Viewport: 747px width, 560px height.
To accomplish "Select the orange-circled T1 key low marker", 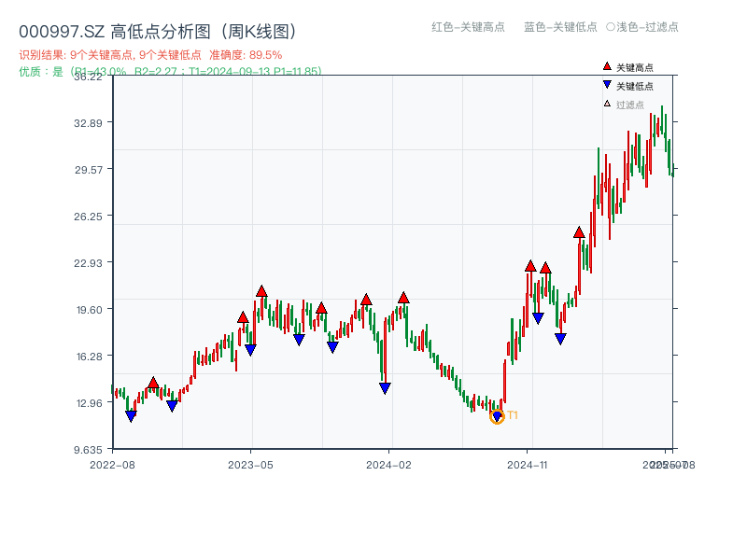I will (x=497, y=416).
